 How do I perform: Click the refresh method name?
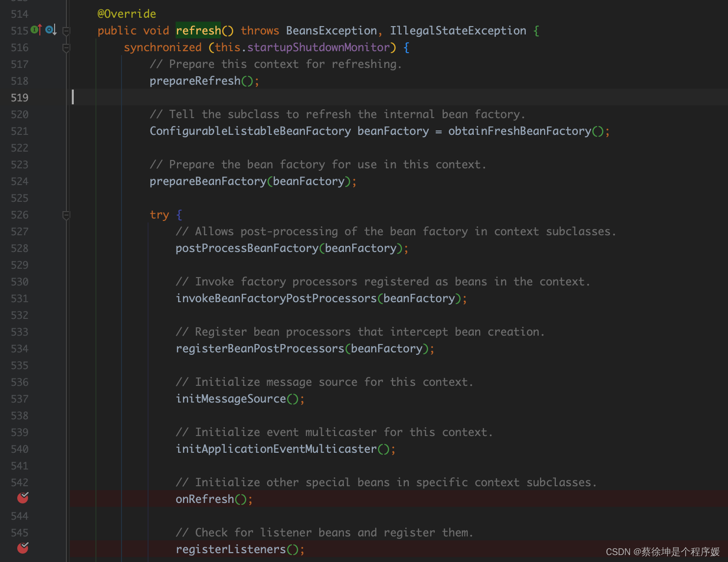coord(199,31)
